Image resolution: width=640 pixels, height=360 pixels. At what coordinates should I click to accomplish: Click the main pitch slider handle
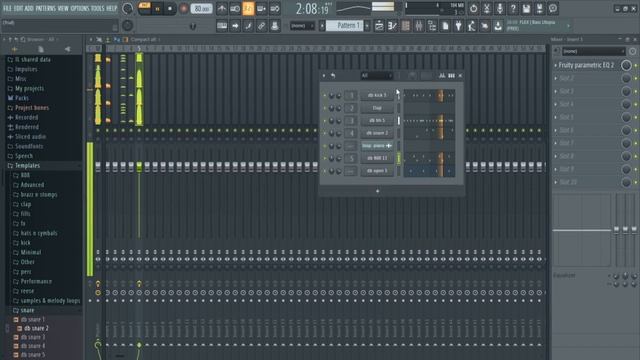click(x=193, y=27)
